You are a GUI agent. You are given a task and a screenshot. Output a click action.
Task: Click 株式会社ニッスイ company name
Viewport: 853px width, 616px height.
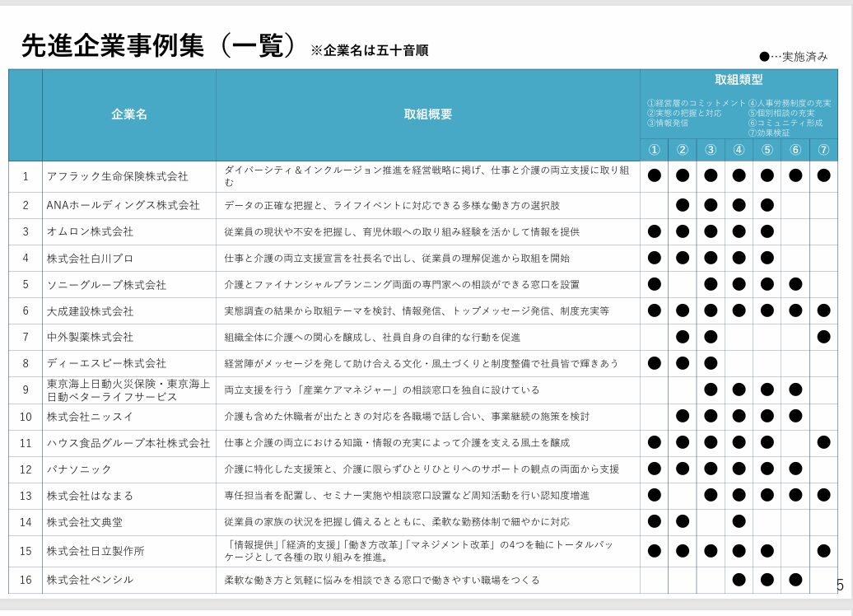click(x=90, y=417)
